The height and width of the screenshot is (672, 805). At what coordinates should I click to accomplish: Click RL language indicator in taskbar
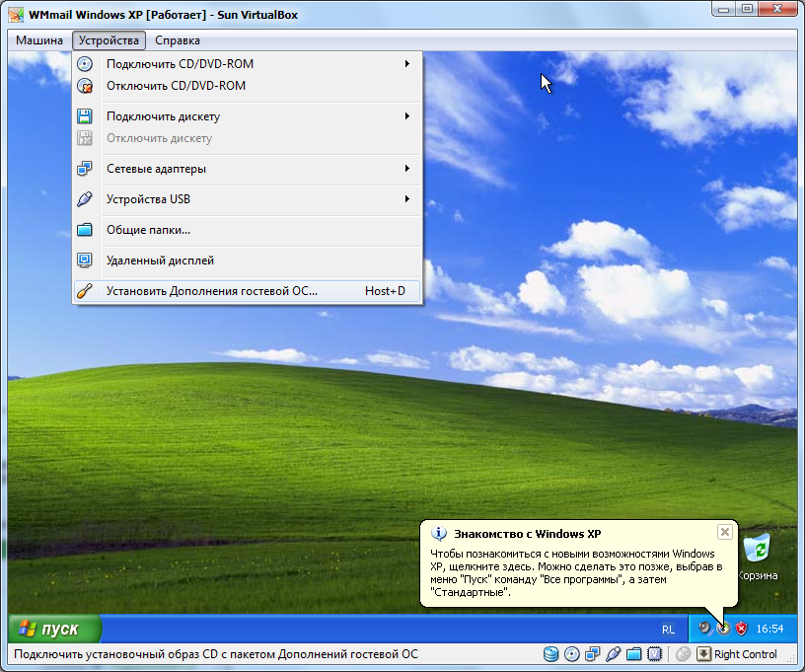668,630
